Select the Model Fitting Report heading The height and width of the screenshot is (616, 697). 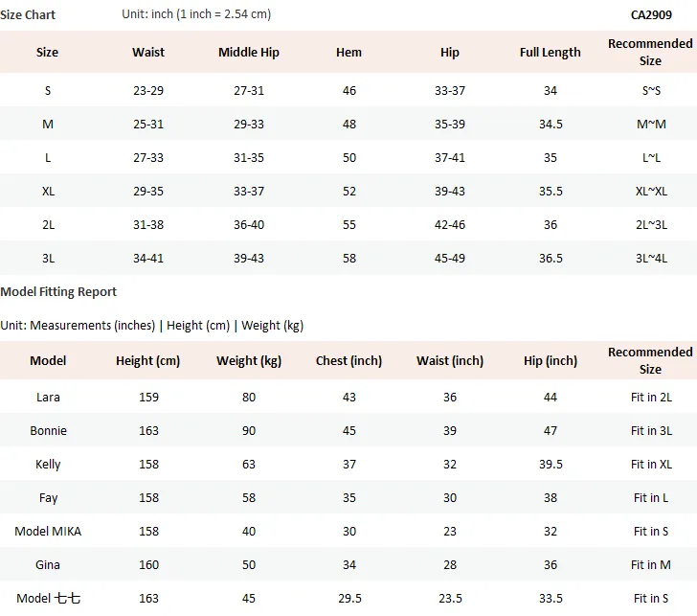[x=58, y=292]
